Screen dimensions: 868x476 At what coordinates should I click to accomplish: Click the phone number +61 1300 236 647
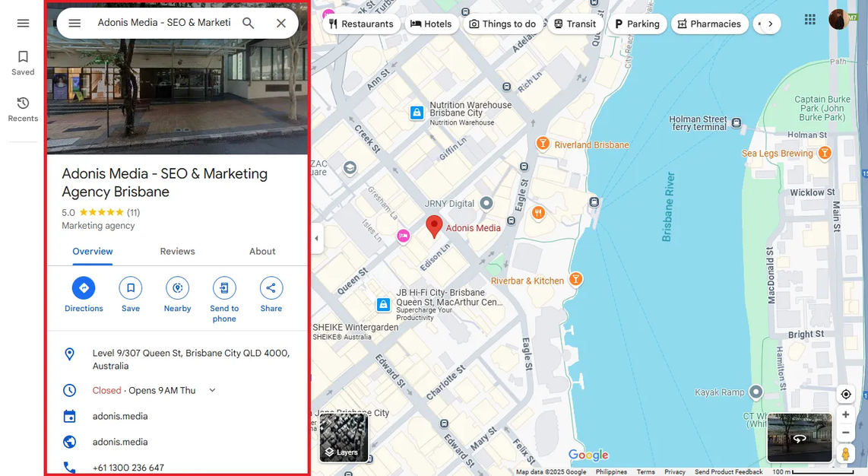128,468
